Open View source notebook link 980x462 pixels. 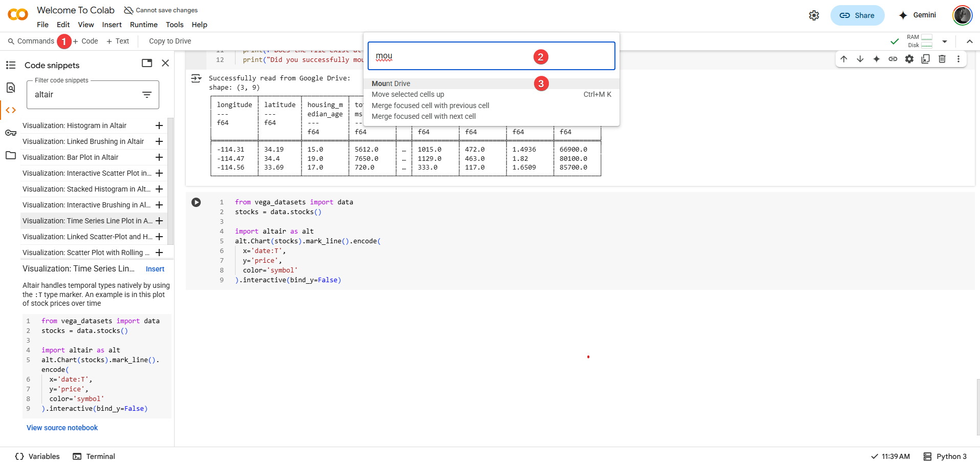pyautogui.click(x=62, y=428)
